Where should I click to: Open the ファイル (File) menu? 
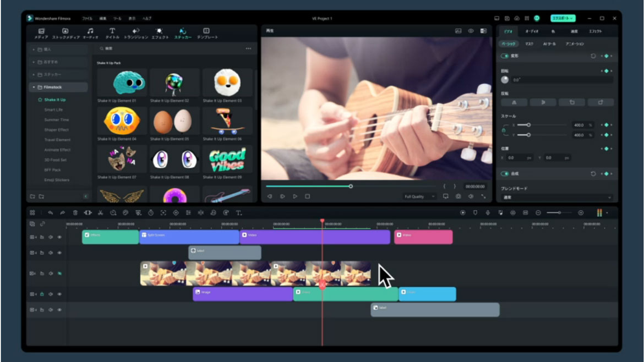click(87, 18)
